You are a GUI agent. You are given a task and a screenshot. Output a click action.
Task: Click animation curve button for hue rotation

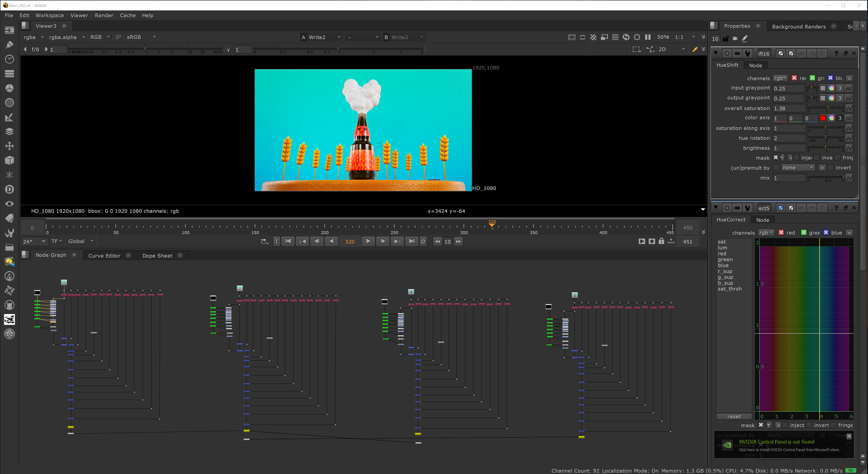click(x=849, y=138)
